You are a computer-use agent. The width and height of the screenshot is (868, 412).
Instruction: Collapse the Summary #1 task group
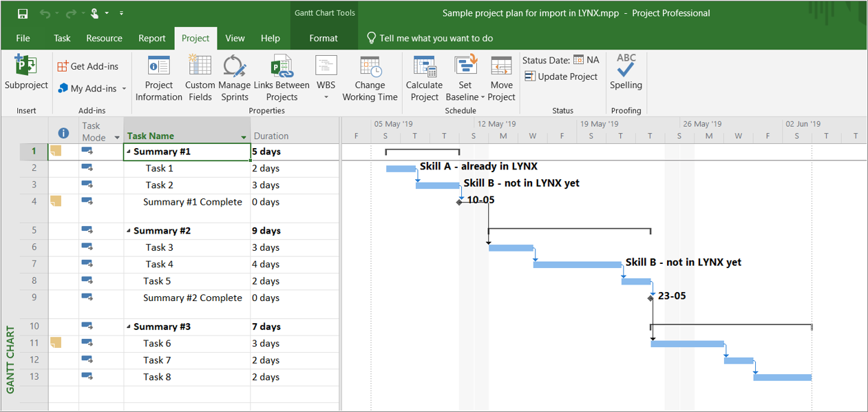point(129,152)
